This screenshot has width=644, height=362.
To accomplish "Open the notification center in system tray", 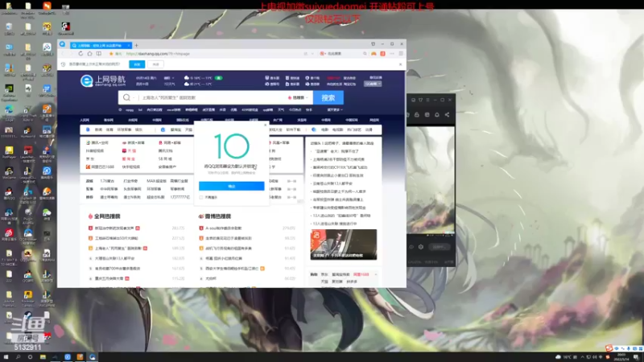I will click(636, 357).
